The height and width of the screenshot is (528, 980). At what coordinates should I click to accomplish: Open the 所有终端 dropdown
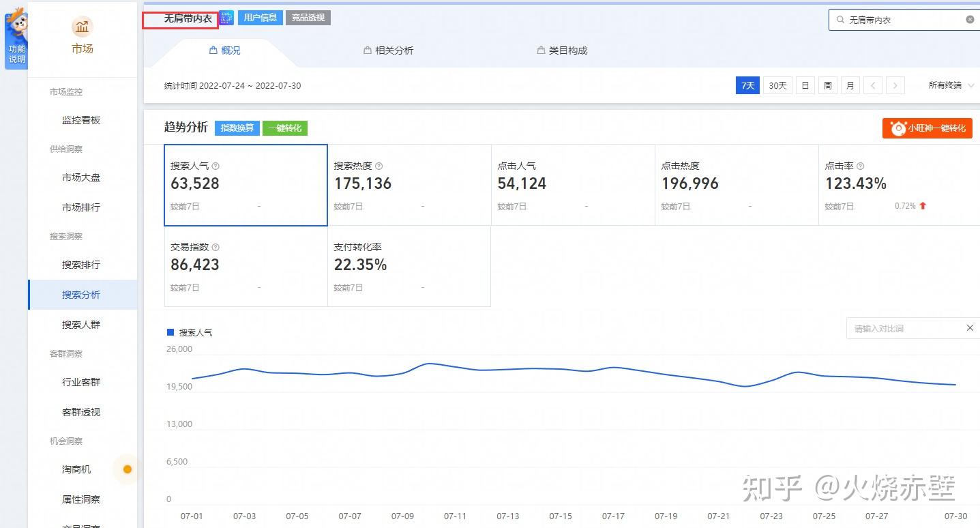coord(951,85)
